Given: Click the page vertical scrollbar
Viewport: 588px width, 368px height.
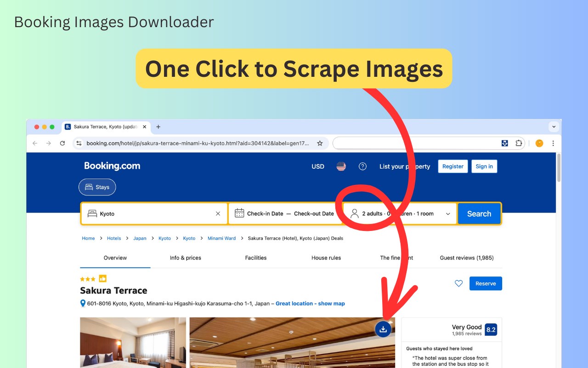Looking at the screenshot, I should [x=559, y=168].
